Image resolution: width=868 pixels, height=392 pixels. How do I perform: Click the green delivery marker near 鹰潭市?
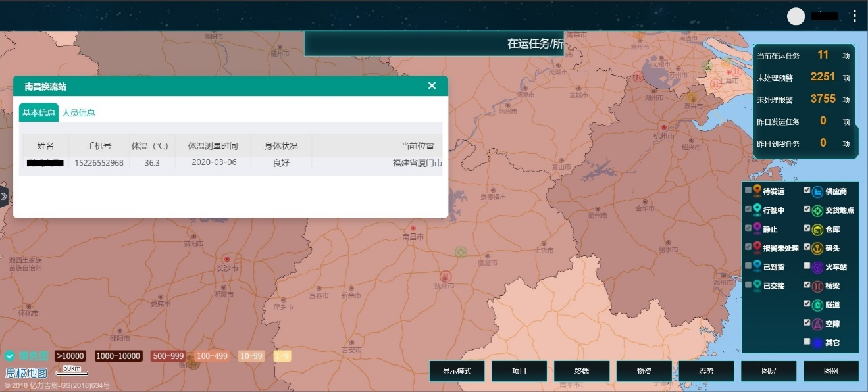click(x=461, y=252)
